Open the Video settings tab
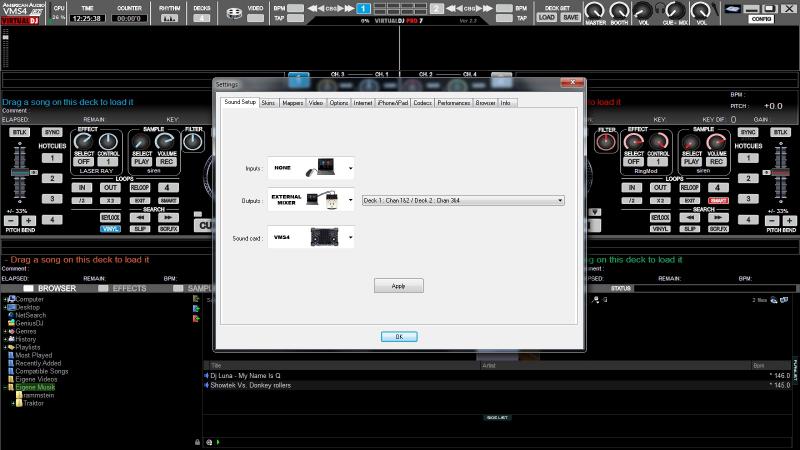 point(316,103)
